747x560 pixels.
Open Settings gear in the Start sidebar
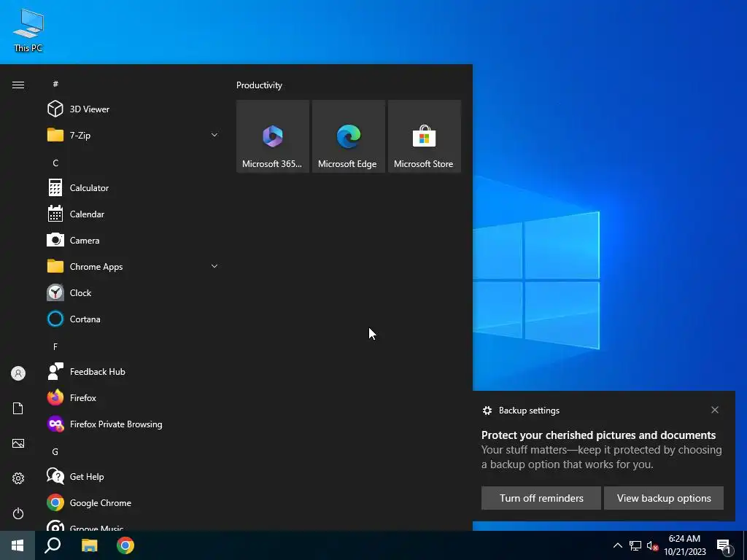(x=18, y=478)
